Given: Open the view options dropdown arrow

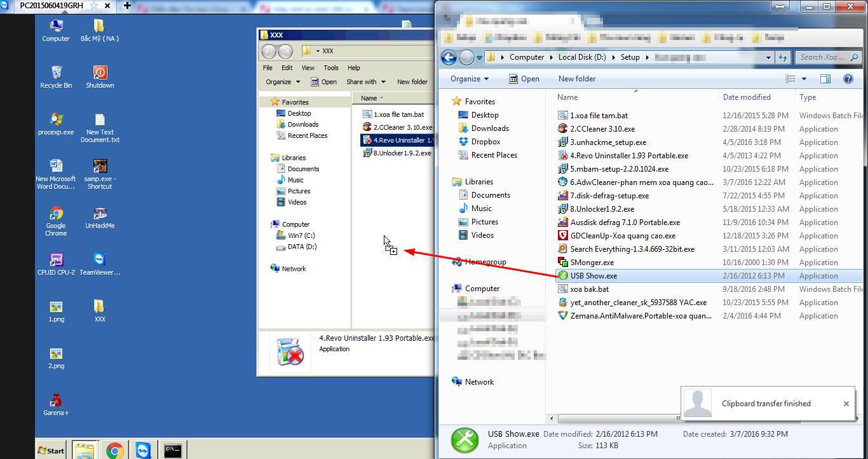Looking at the screenshot, I should (x=804, y=79).
